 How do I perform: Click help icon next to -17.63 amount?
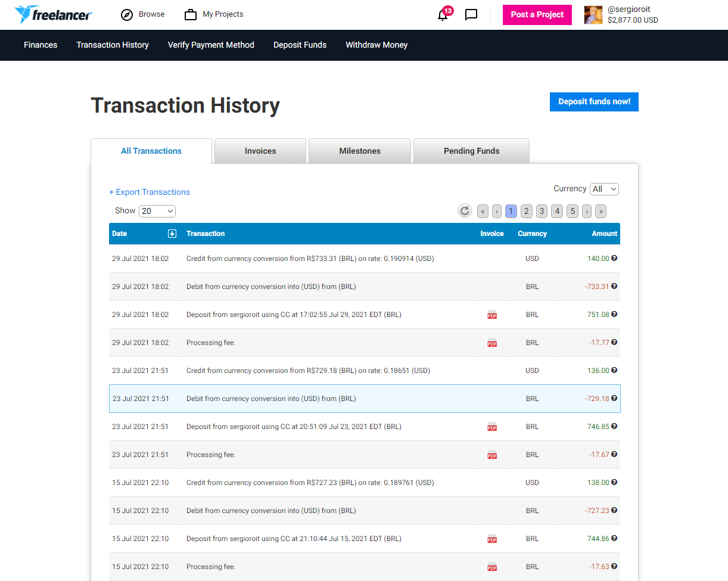pos(614,566)
